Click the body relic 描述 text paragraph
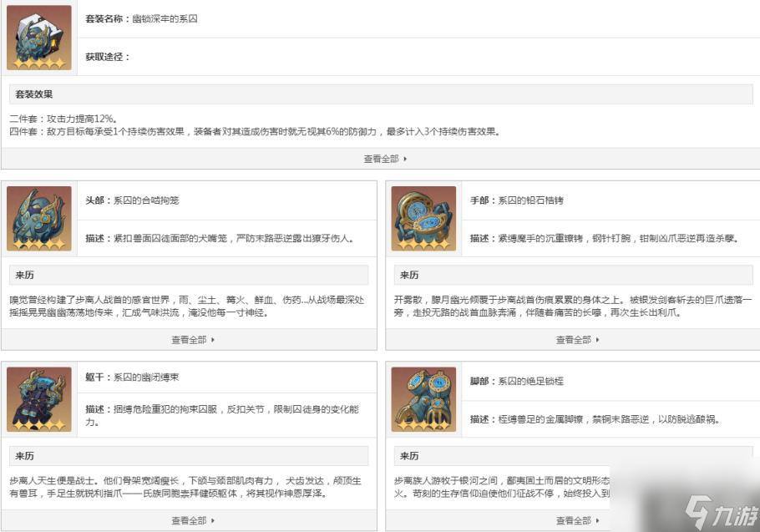 click(x=222, y=415)
